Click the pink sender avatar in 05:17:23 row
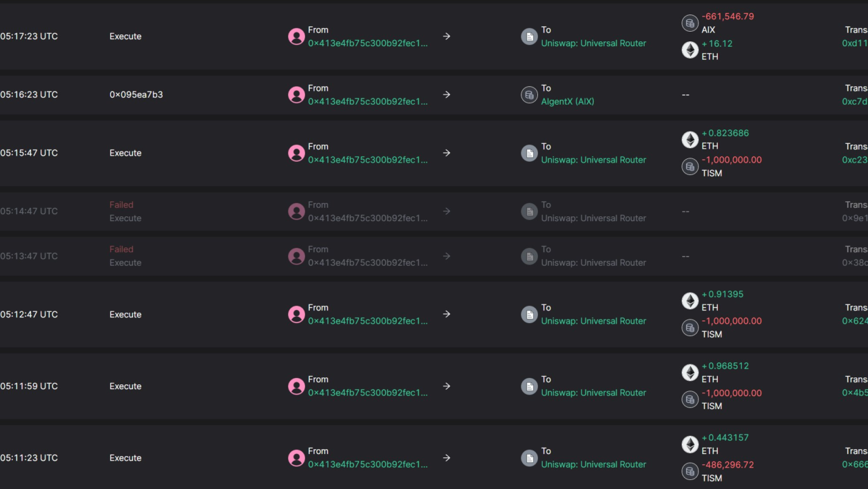 [x=296, y=37]
